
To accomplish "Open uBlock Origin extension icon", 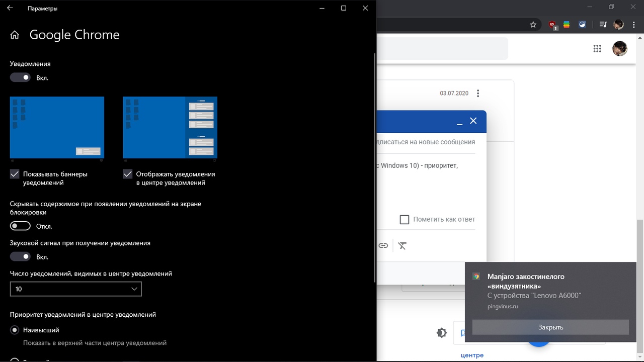I will point(553,24).
